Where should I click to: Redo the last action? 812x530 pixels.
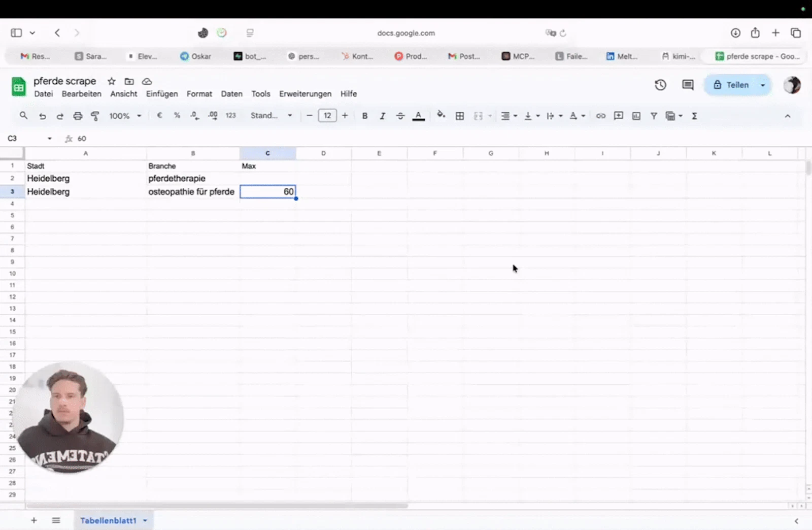tap(60, 116)
